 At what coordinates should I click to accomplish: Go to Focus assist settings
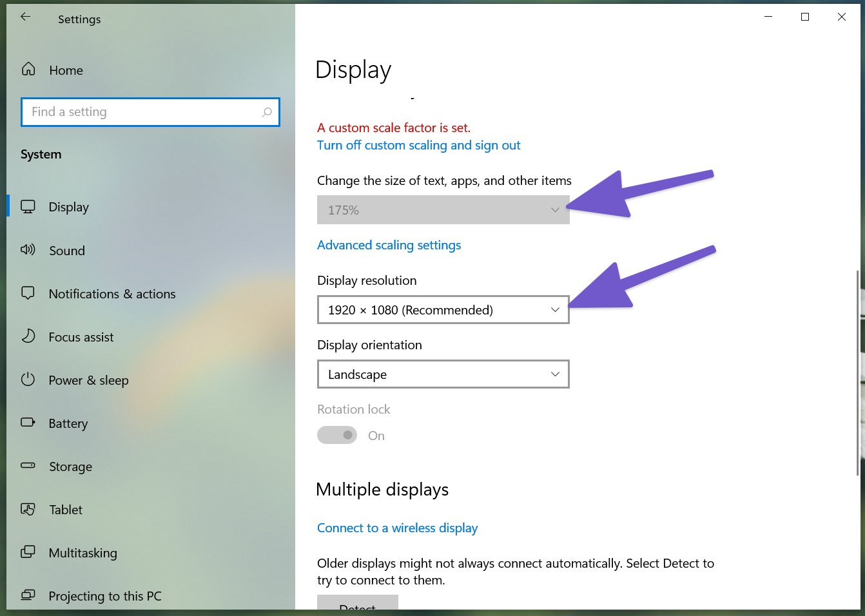[x=81, y=337]
